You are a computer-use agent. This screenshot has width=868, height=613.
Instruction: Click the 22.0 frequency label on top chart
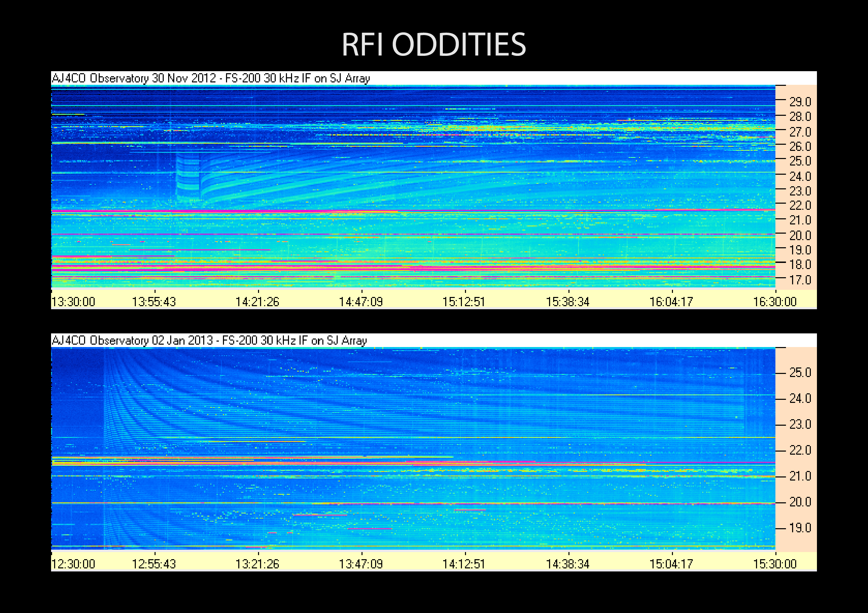[800, 205]
